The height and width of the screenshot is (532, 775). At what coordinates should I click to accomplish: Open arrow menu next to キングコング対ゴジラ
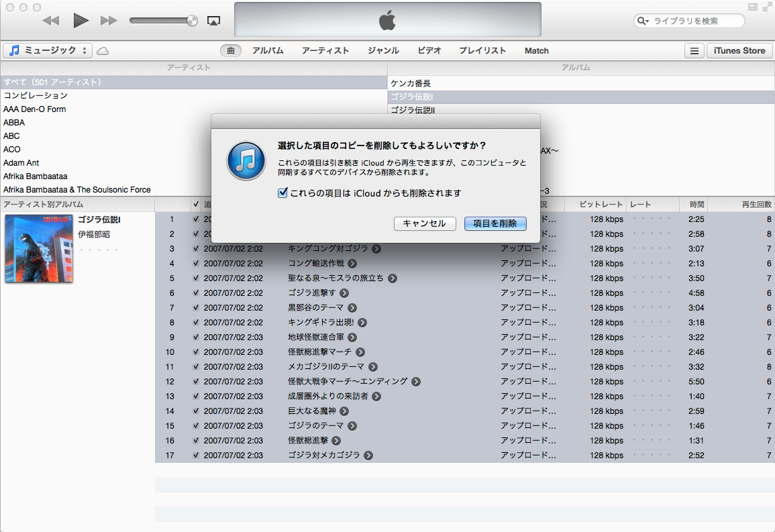tap(376, 249)
